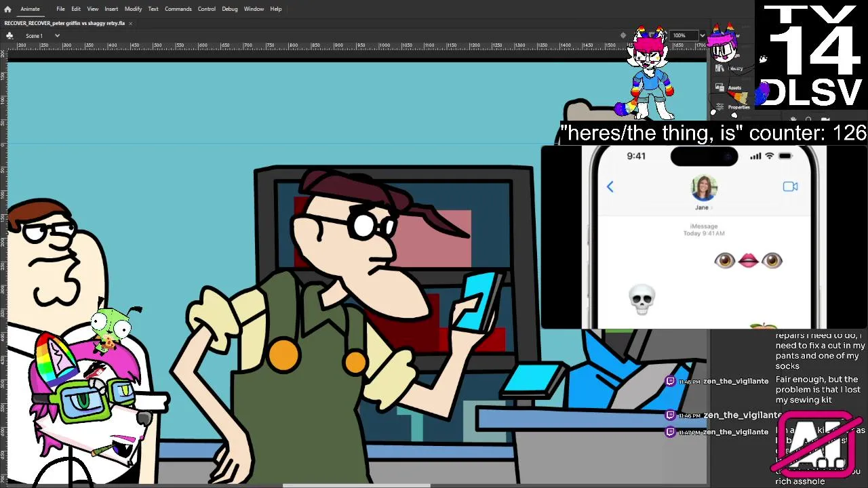The width and height of the screenshot is (868, 488).
Task: Select the blue phone in Shaggy's hand
Action: pos(479,302)
